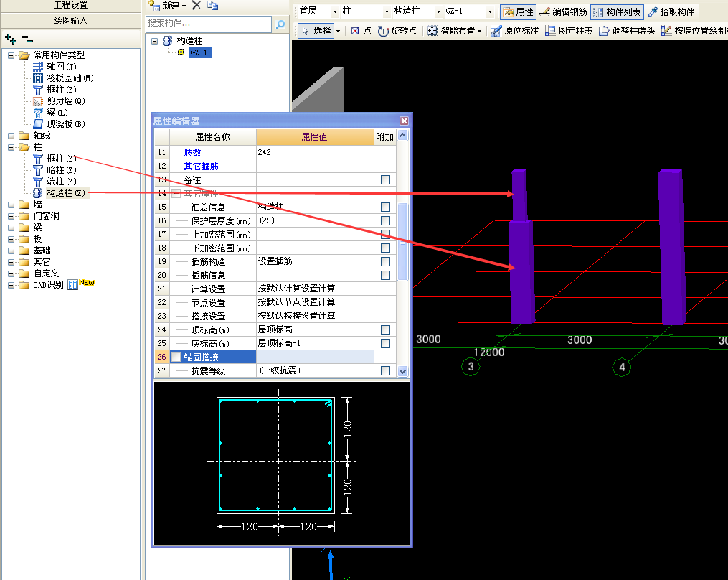Click the expand-all plus icon in the left panel
Viewport: 728px width, 580px height.
[x=10, y=39]
